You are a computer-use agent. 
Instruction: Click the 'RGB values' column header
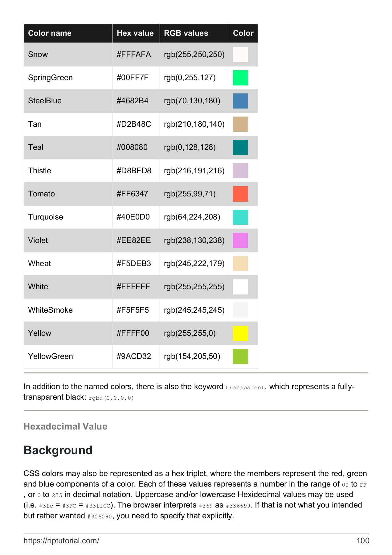(186, 33)
